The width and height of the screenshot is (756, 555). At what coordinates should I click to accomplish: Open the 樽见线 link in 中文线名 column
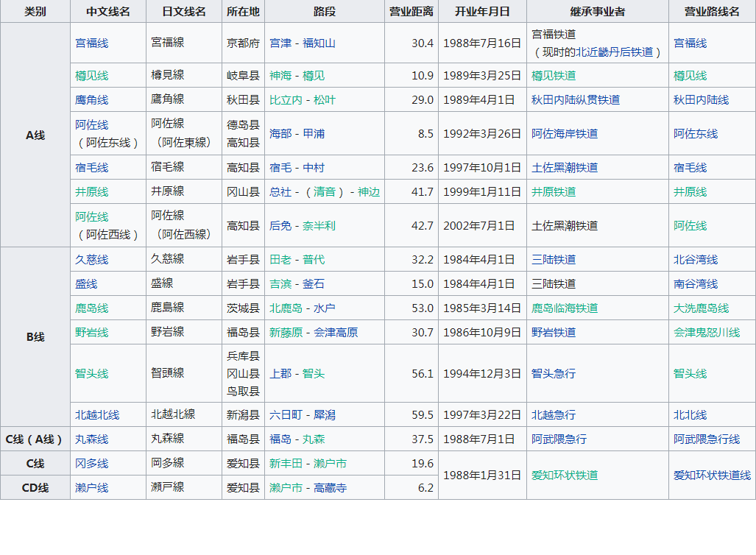(x=91, y=76)
